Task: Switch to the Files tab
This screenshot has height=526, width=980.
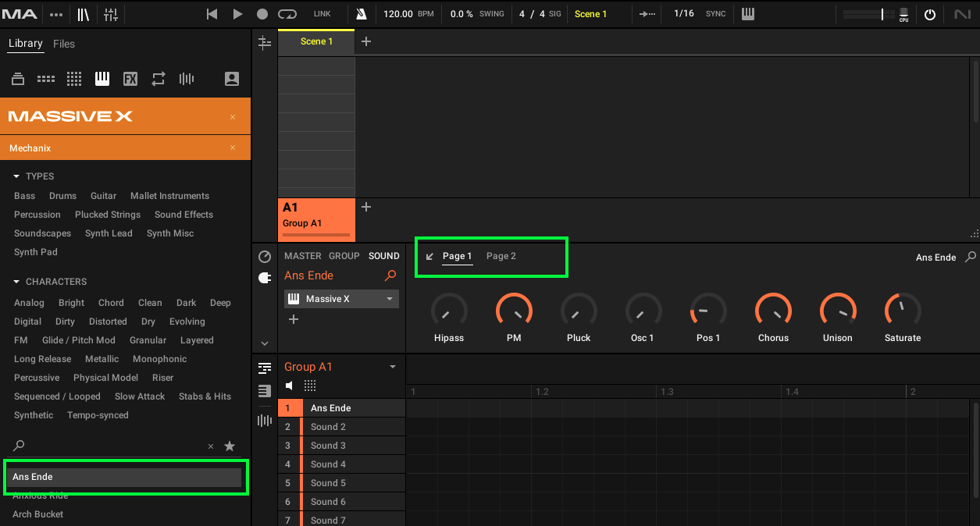Action: point(64,44)
